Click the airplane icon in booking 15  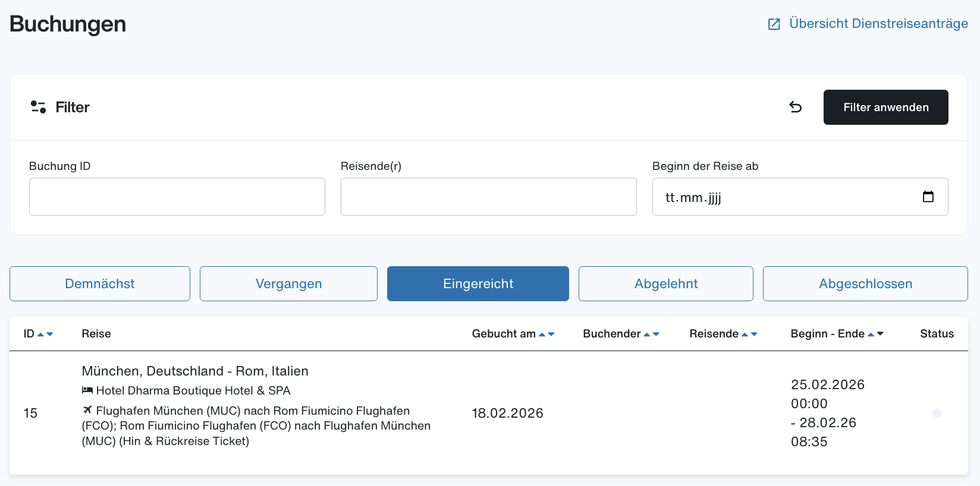pos(87,410)
